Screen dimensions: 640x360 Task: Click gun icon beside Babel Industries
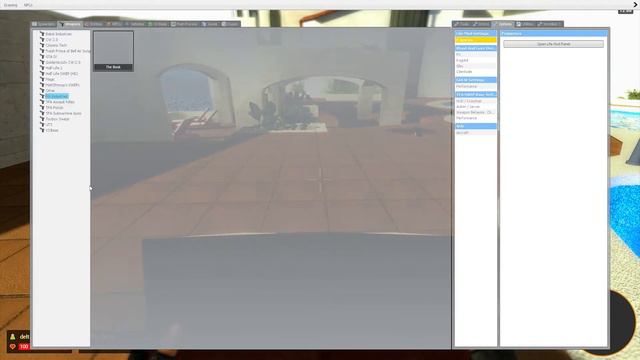(42, 34)
